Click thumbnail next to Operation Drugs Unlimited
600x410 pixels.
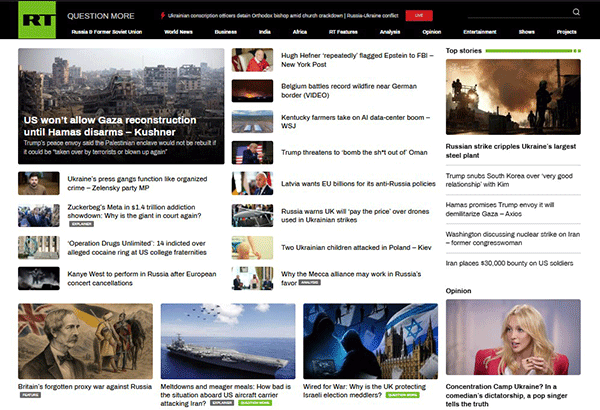click(39, 247)
